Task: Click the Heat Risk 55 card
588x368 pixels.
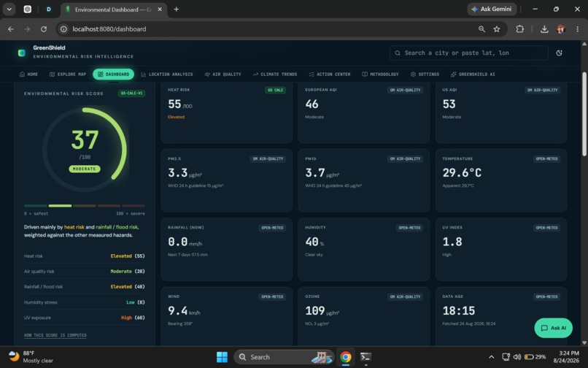Action: pyautogui.click(x=226, y=112)
